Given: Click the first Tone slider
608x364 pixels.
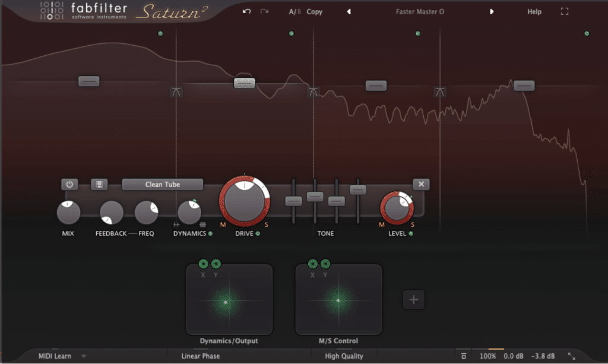Looking at the screenshot, I should [293, 201].
